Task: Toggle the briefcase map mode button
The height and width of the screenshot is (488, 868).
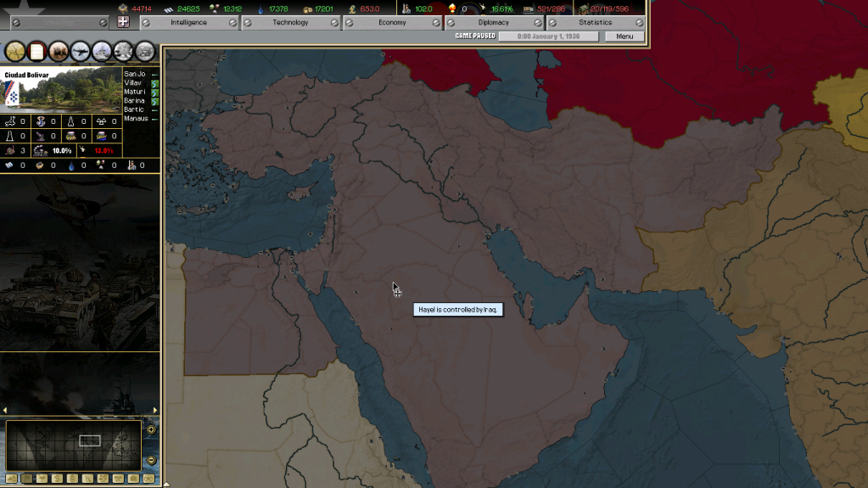Action: tap(133, 479)
